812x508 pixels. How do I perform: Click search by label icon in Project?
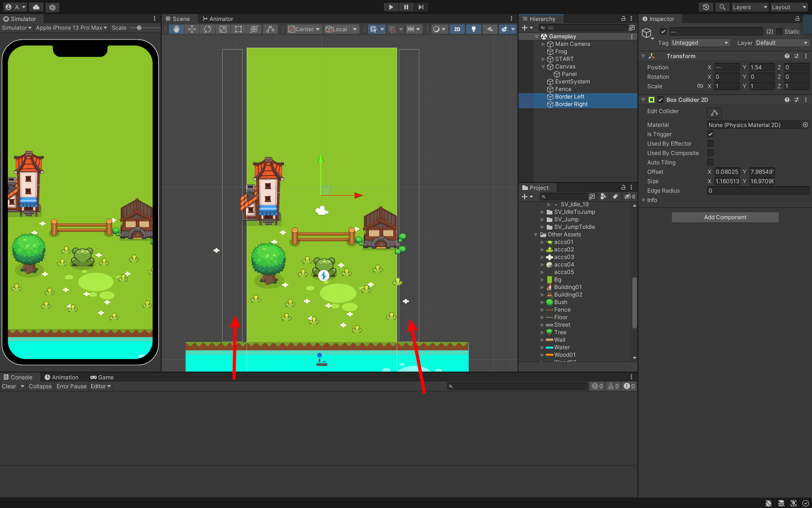pyautogui.click(x=615, y=197)
